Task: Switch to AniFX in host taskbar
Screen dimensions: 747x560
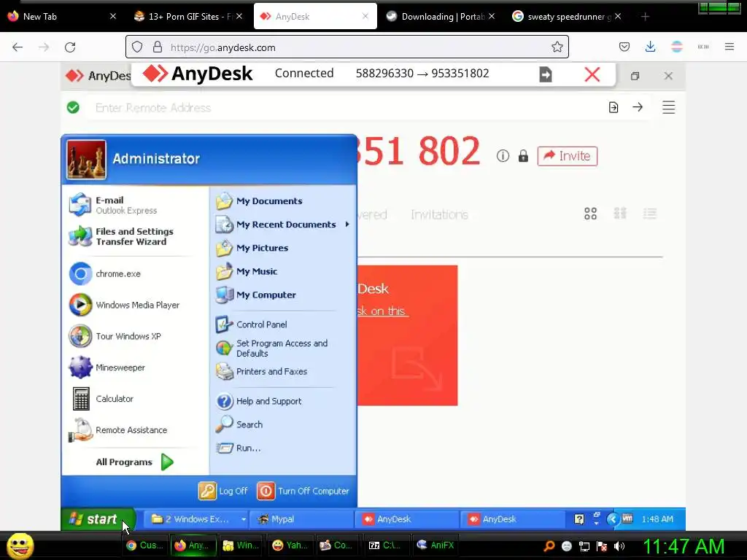Action: pos(436,545)
